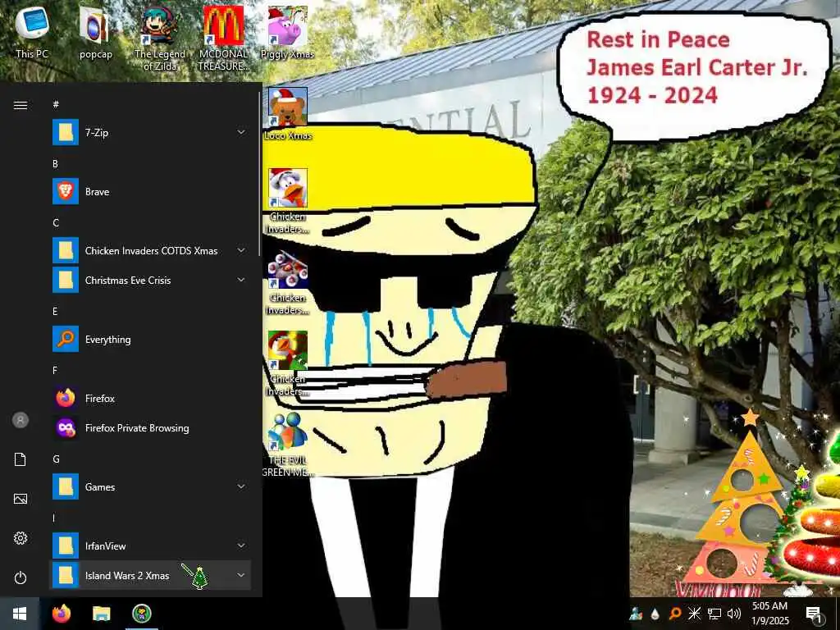840x630 pixels.
Task: Launch THE EVIL GREEN ME desktop shortcut
Action: 288,445
